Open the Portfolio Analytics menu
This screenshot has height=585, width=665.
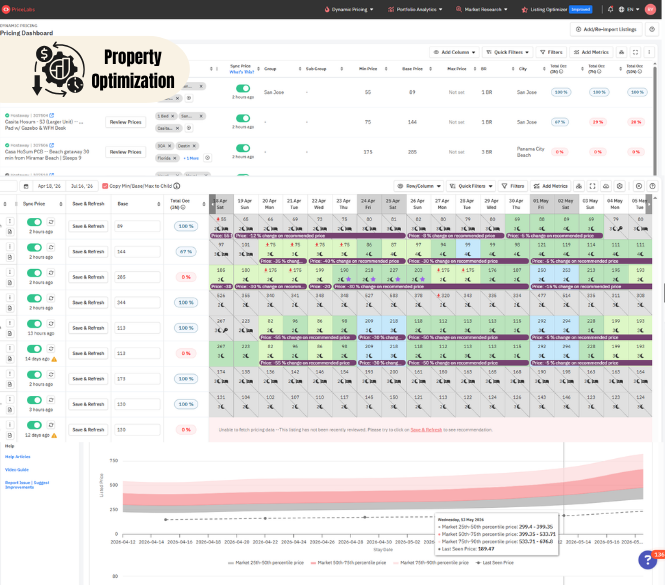point(415,9)
